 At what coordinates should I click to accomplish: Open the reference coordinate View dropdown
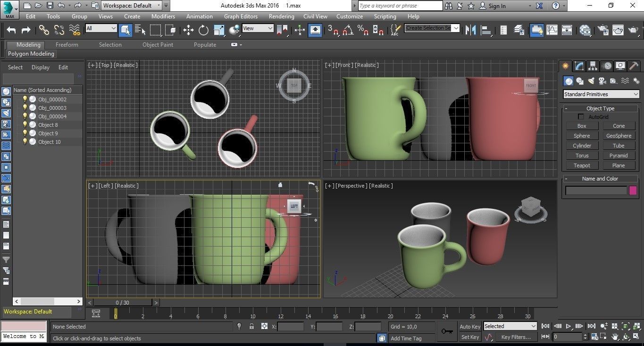[x=258, y=28]
